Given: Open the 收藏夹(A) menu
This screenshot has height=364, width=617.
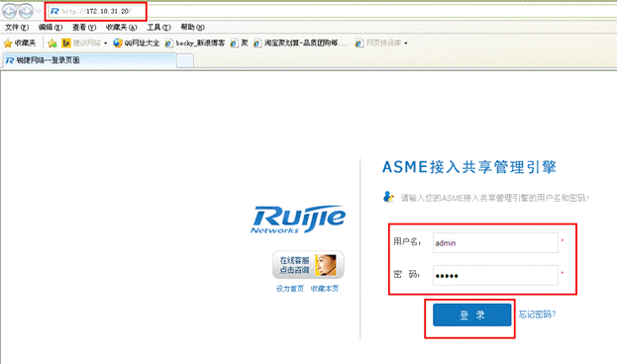Looking at the screenshot, I should coord(121,27).
